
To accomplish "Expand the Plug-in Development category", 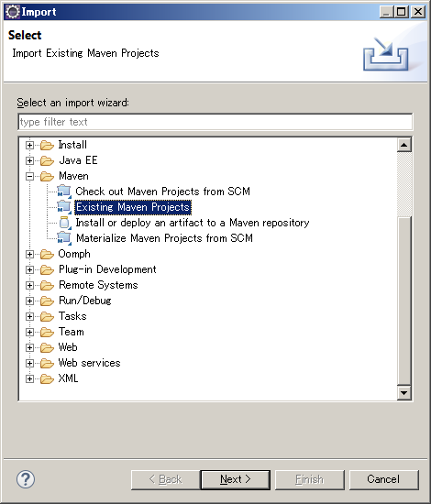I will [x=29, y=270].
